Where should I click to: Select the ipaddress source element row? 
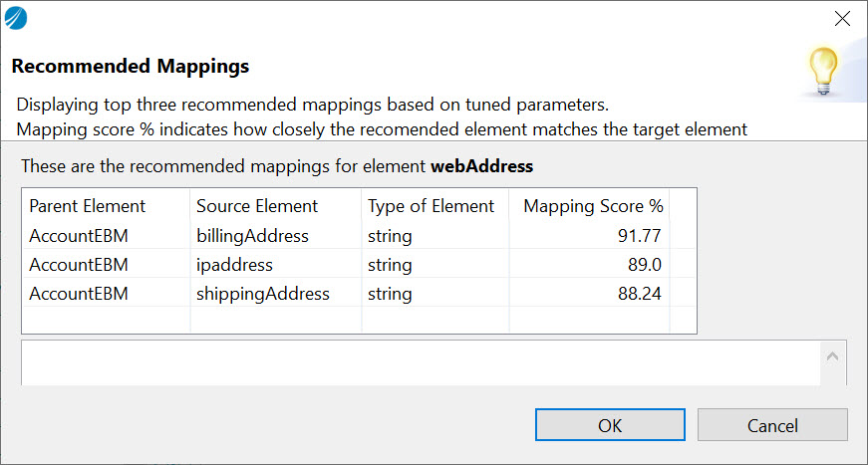click(x=234, y=265)
